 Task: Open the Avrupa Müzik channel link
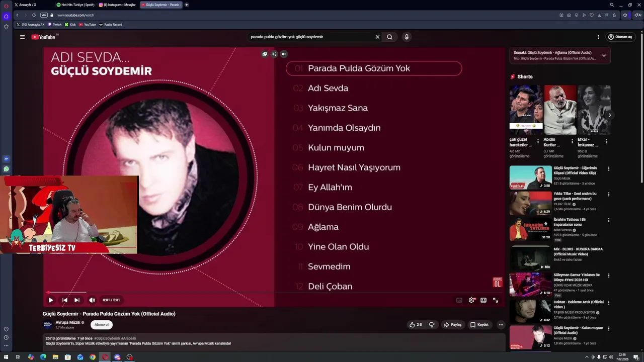click(68, 322)
